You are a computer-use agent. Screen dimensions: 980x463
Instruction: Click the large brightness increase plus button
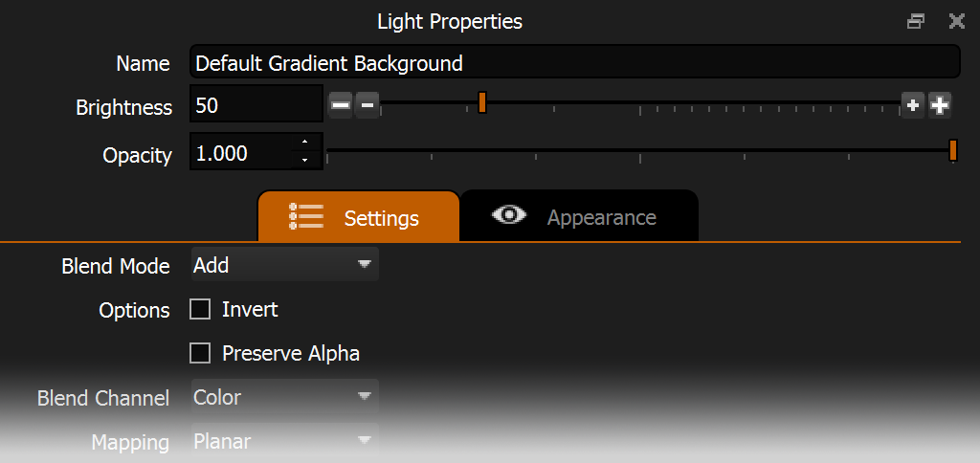pyautogui.click(x=940, y=104)
